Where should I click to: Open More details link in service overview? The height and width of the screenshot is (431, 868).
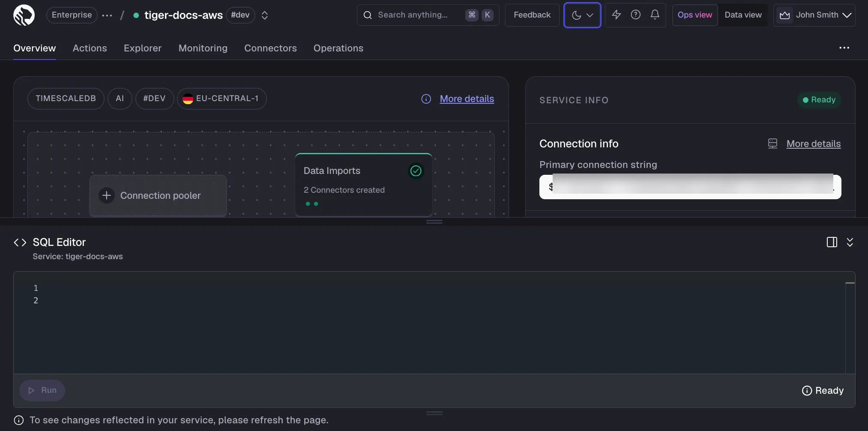[467, 99]
